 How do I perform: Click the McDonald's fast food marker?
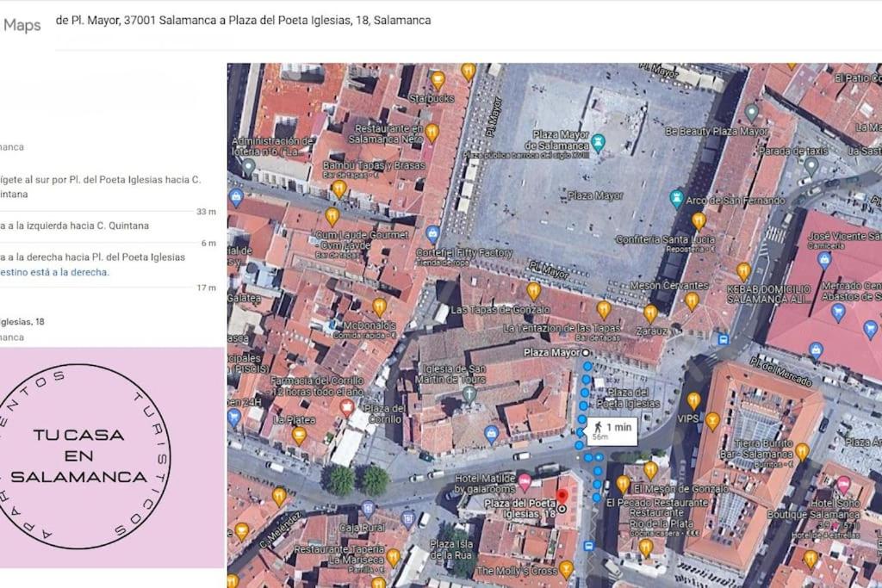tap(380, 307)
